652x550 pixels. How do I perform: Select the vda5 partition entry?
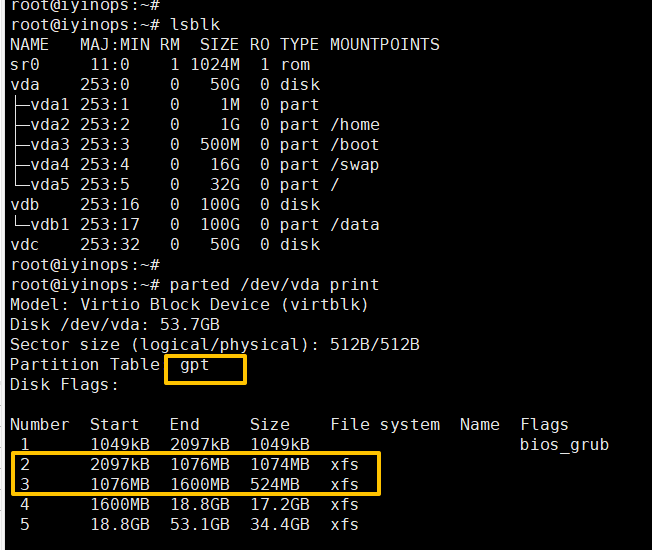[50, 185]
